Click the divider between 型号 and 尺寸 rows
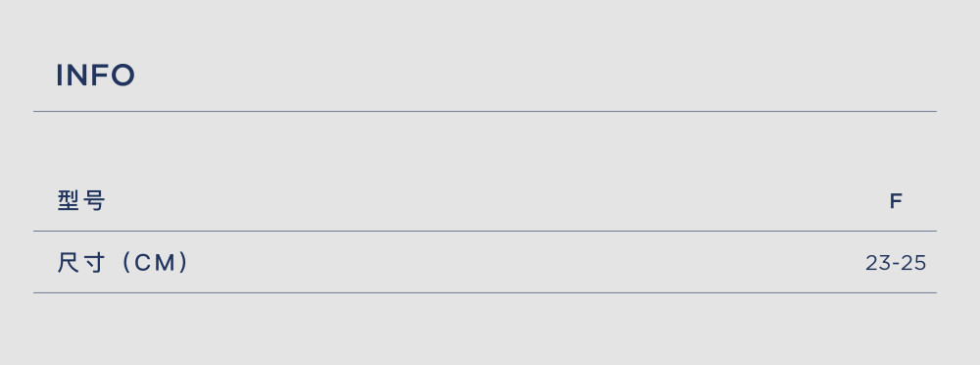Screen dimensions: 980x365 pos(485,231)
